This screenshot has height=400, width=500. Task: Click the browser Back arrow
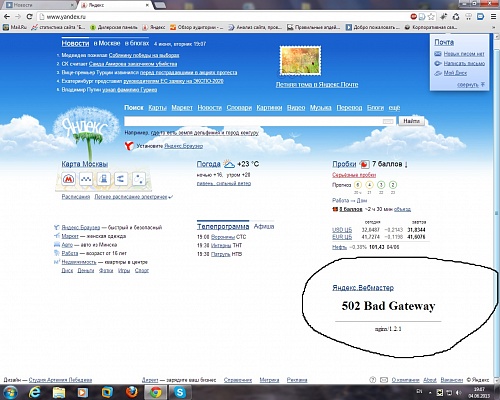(7, 16)
